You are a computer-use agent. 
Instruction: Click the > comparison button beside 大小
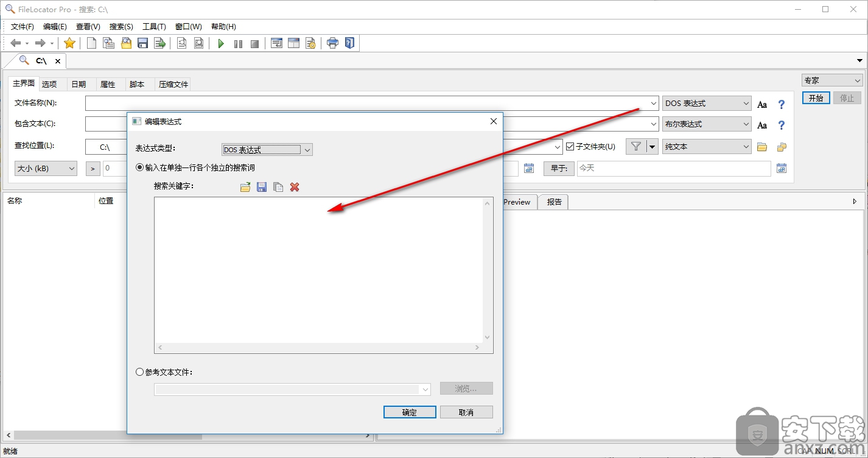93,168
